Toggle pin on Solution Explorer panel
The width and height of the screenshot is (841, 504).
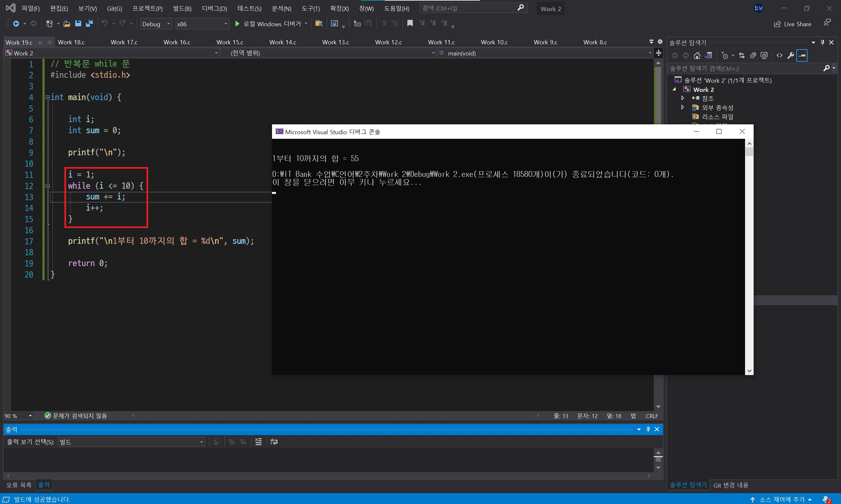pos(822,42)
